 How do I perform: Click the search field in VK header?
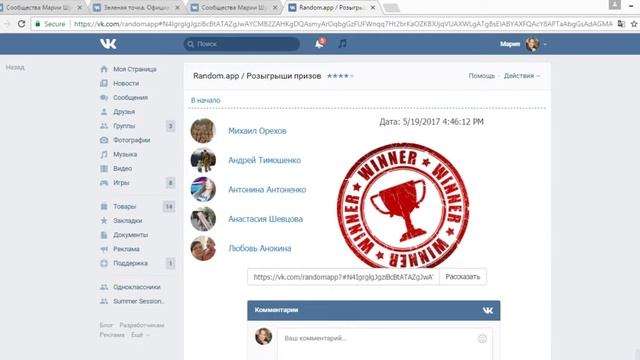click(242, 44)
